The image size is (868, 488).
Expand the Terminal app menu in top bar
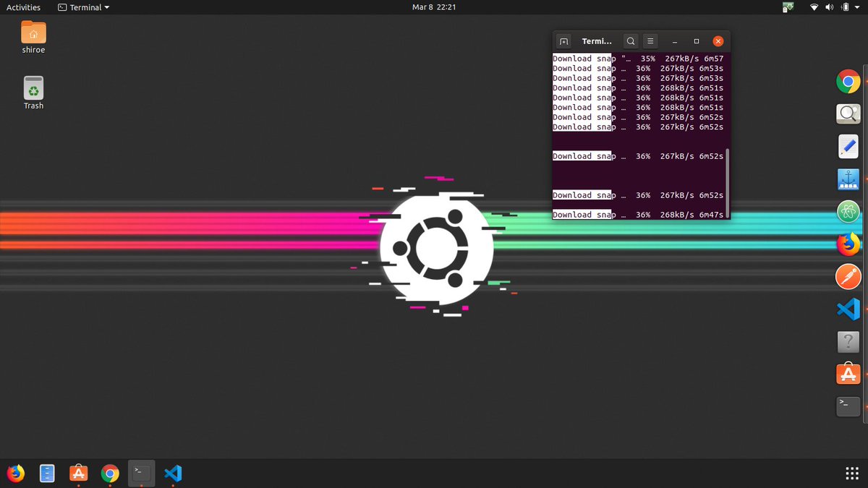[84, 7]
